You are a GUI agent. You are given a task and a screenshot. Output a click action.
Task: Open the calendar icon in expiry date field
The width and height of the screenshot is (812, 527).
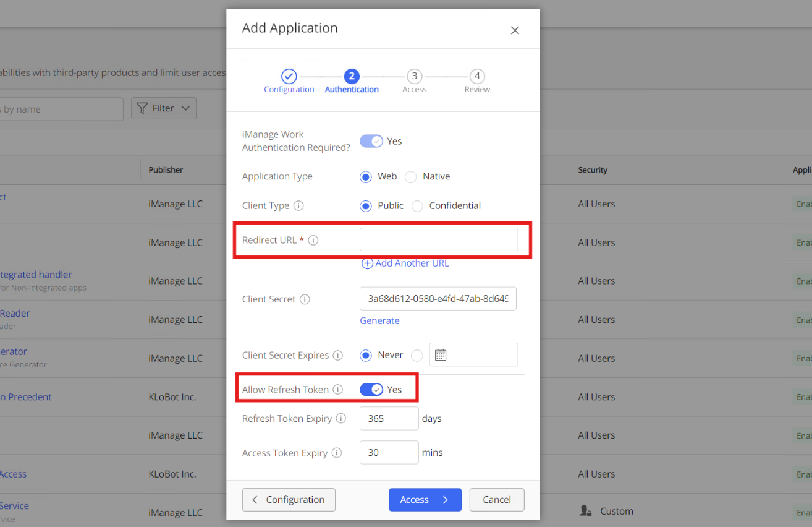[441, 355]
